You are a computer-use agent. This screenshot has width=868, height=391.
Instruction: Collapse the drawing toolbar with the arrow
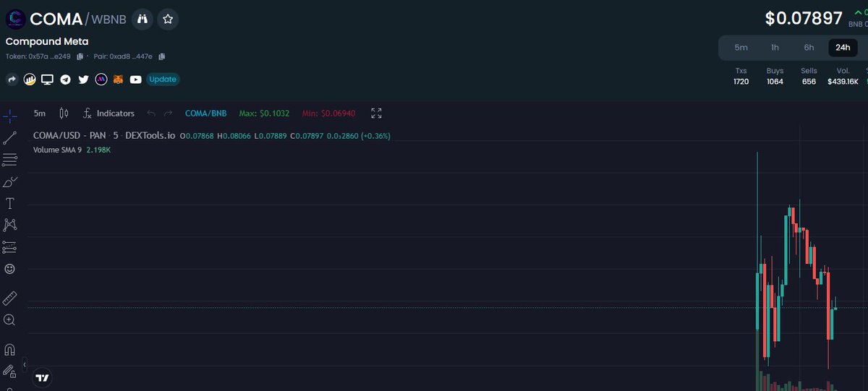pos(24,365)
